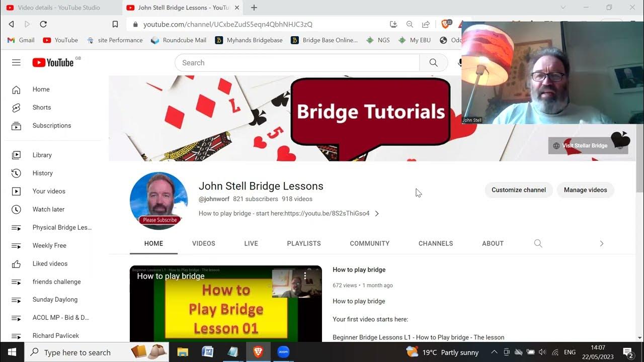Open the YouTube hamburger guide menu
The height and width of the screenshot is (362, 644).
[16, 62]
